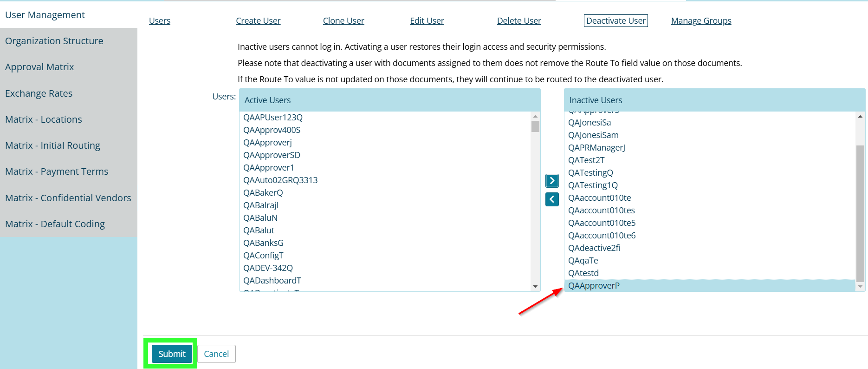Screen dimensions: 868x369
Task: Open Matrix - Confidential Vendors section
Action: coord(68,198)
